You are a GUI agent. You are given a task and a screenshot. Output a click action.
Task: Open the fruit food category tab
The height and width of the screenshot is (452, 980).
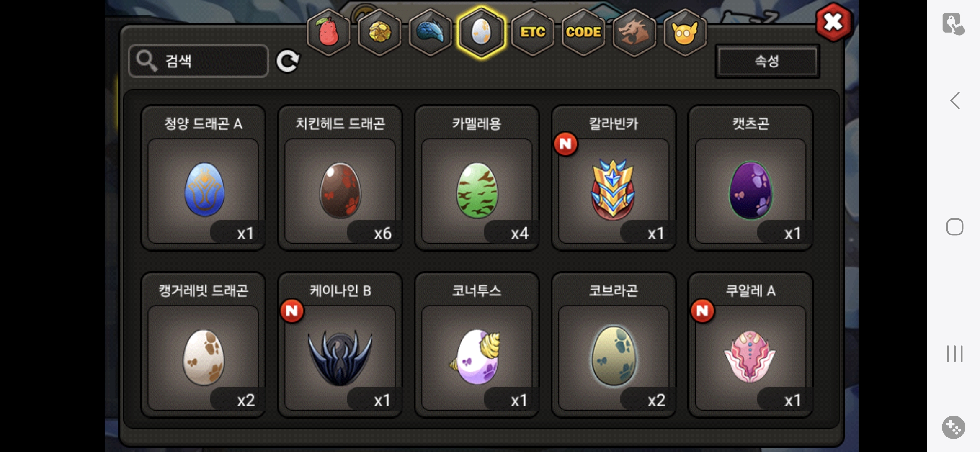pos(329,32)
